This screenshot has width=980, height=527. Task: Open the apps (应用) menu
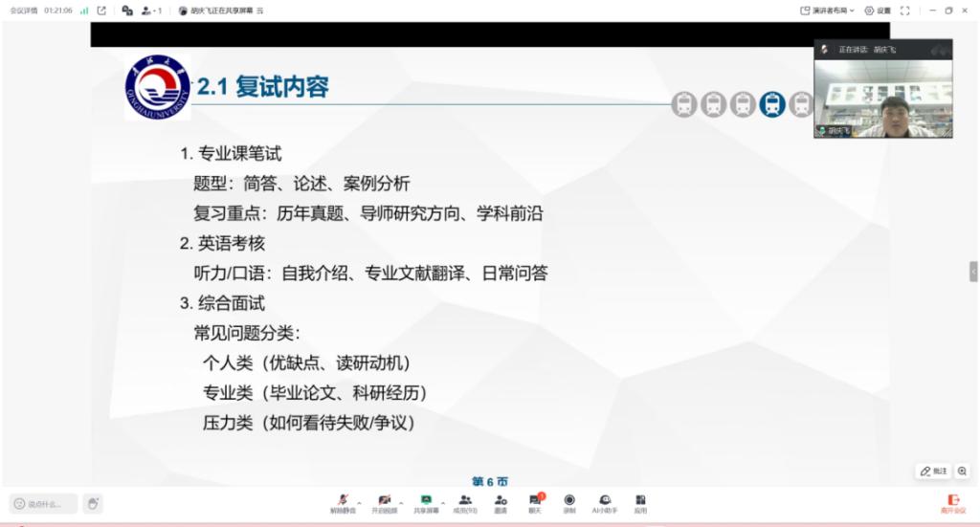coord(640,502)
